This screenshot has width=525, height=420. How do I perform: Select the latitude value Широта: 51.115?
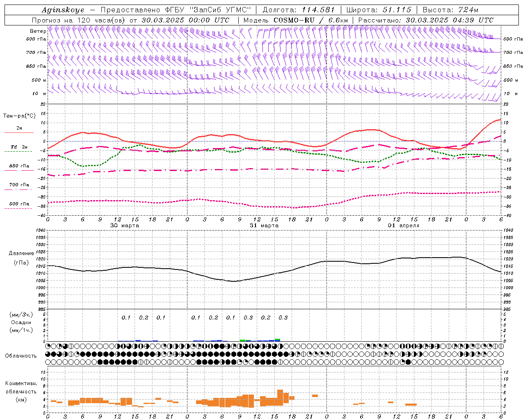click(379, 10)
